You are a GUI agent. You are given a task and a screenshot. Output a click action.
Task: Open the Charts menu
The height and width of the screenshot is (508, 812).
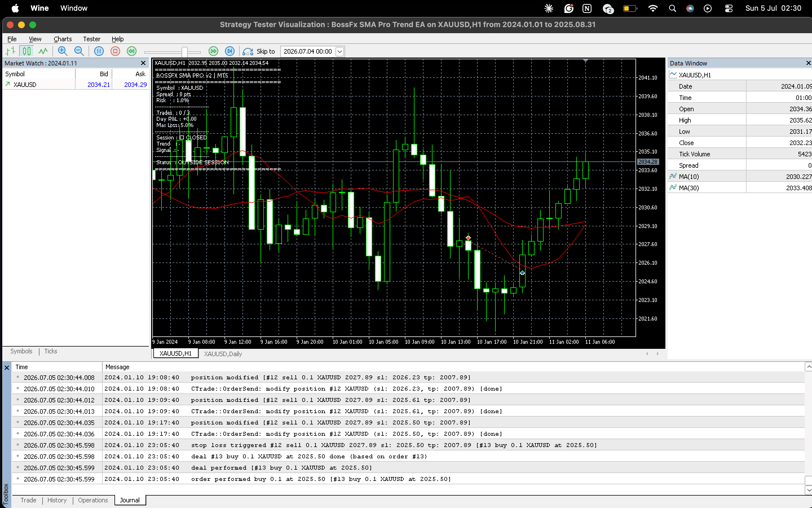pos(63,39)
